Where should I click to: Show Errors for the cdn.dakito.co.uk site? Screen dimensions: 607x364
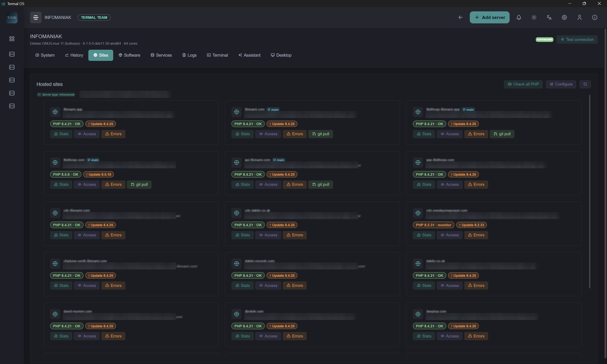point(295,235)
